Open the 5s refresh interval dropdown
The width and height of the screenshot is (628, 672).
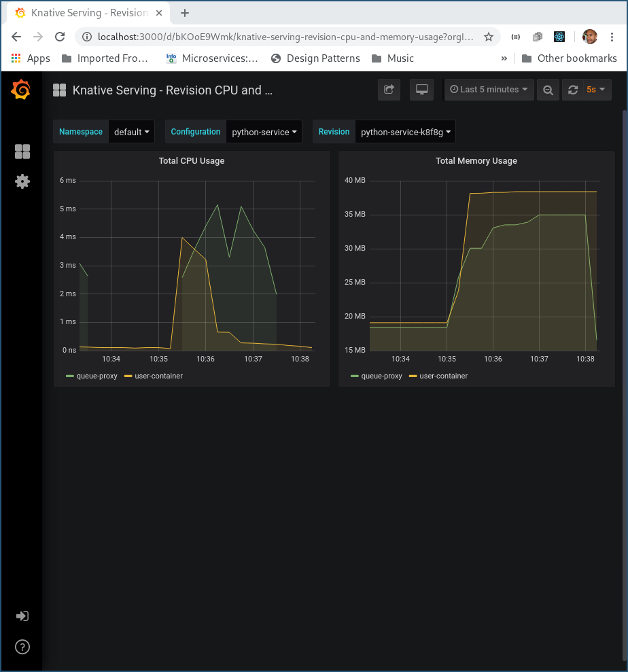point(596,90)
